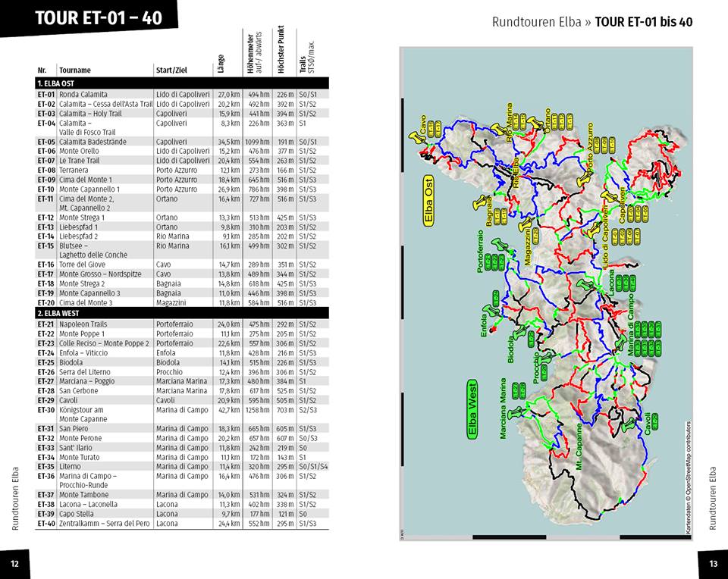The height and width of the screenshot is (579, 728).
Task: Click the "Rio Elba" label on the map
Action: (x=516, y=172)
